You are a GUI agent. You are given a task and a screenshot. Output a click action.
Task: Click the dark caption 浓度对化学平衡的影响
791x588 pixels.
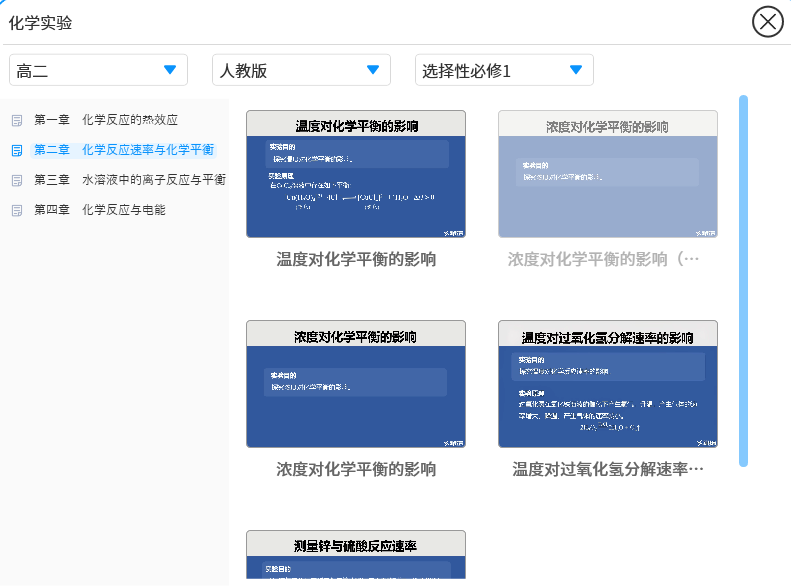(x=356, y=469)
